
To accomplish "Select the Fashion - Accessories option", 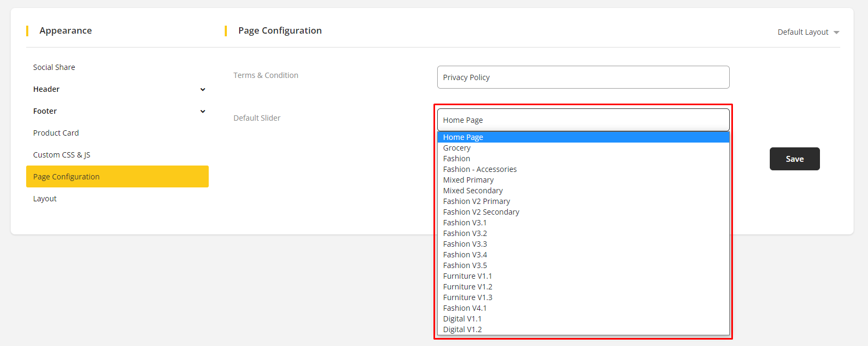I will 480,169.
